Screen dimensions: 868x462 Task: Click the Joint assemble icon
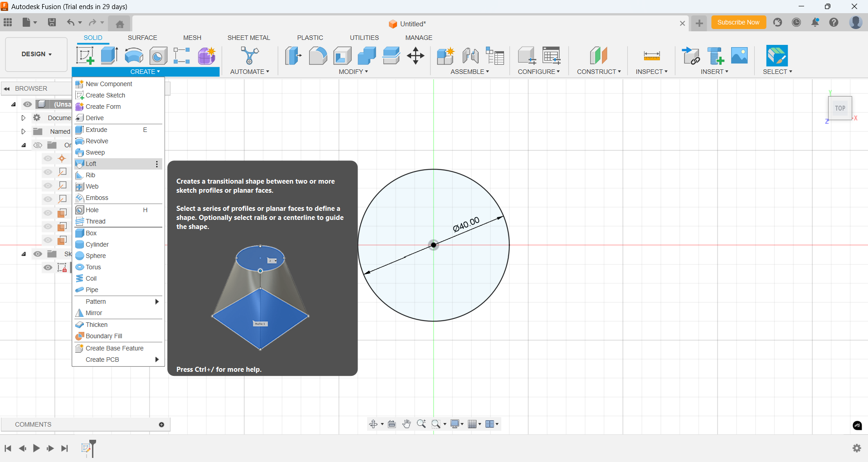click(470, 56)
